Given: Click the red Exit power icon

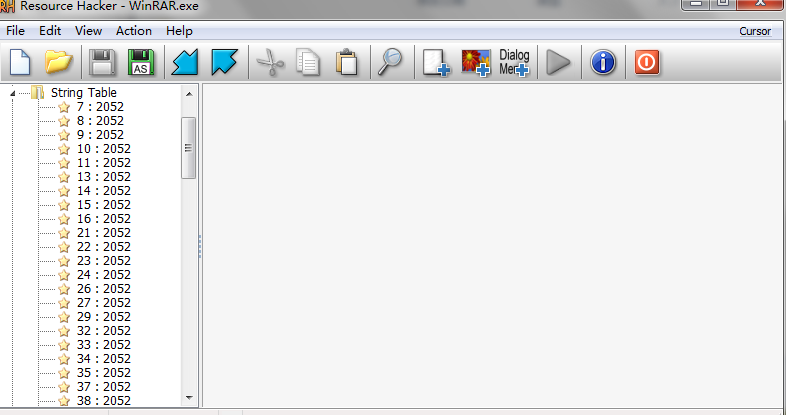Looking at the screenshot, I should [x=647, y=62].
